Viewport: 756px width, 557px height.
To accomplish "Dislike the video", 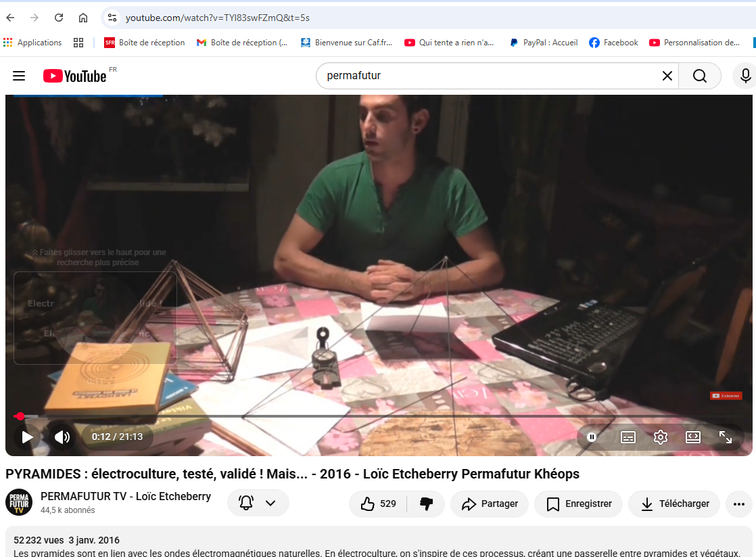I will click(426, 504).
